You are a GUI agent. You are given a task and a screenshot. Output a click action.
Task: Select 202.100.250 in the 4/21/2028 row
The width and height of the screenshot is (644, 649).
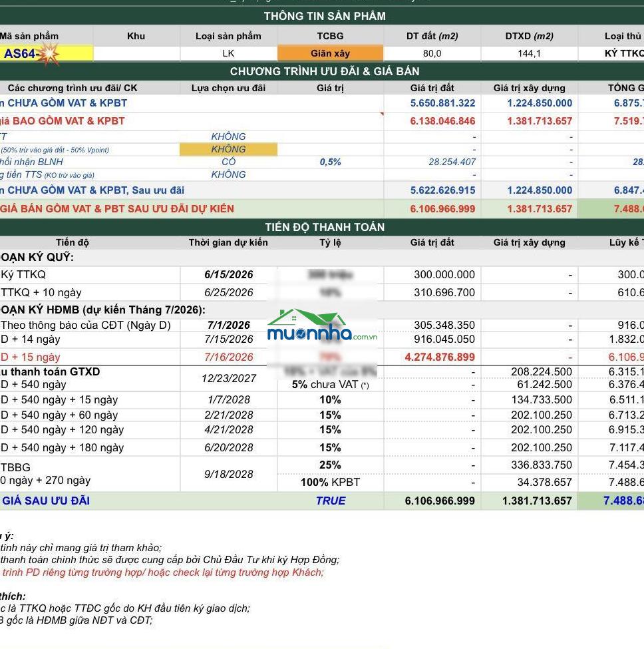click(x=542, y=429)
